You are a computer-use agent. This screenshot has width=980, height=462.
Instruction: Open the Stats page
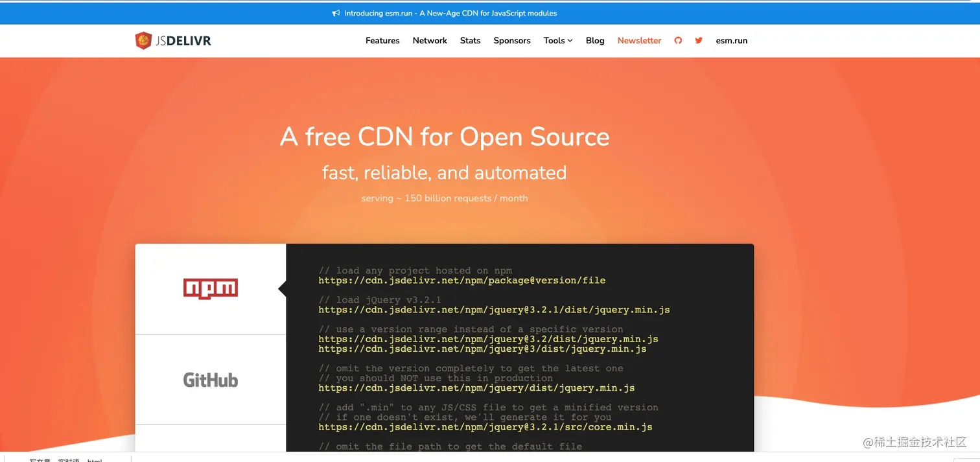[x=470, y=40]
